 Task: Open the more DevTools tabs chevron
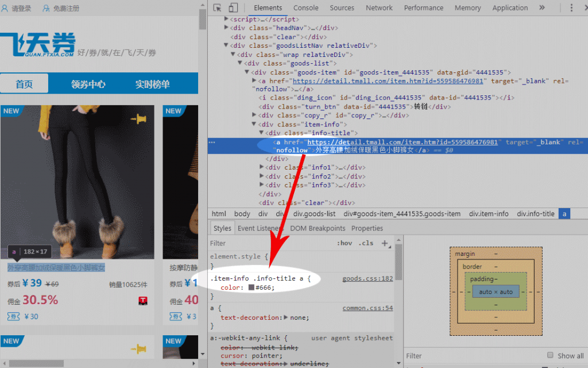click(x=541, y=8)
